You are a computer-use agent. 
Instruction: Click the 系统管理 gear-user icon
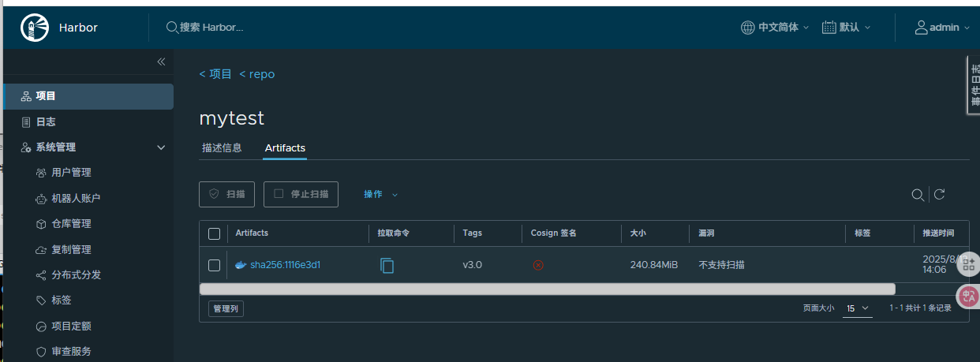(x=26, y=147)
